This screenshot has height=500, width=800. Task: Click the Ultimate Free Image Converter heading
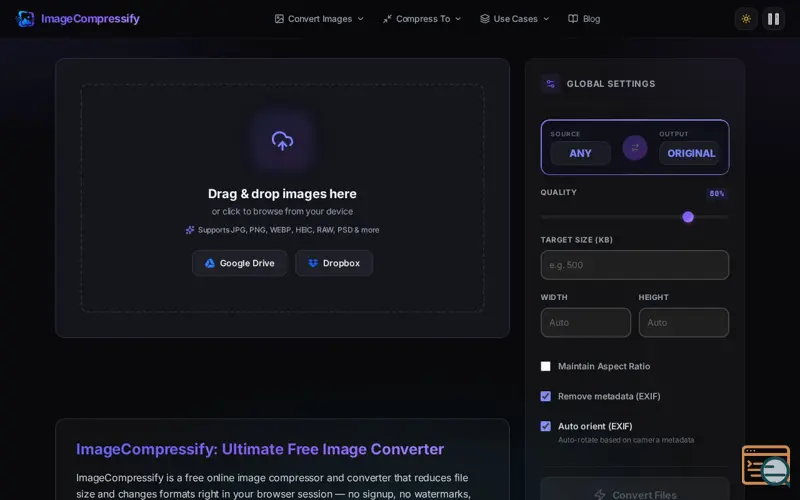tap(260, 449)
